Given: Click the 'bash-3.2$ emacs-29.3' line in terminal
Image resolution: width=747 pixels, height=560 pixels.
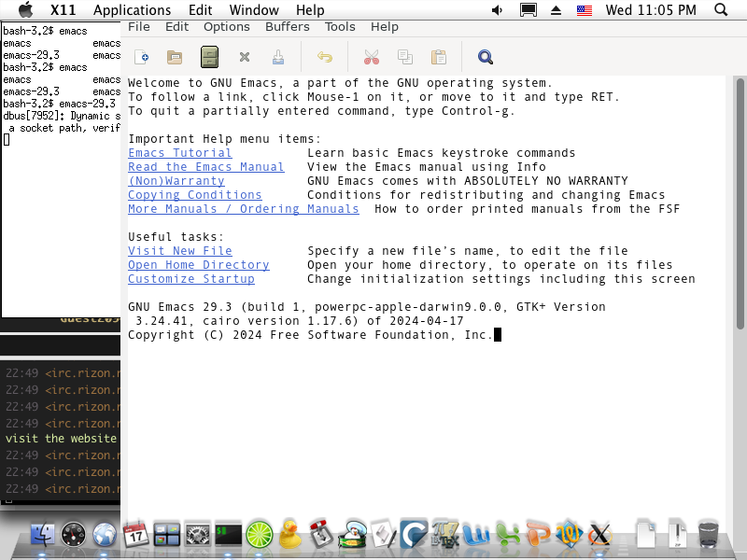Looking at the screenshot, I should pos(60,104).
